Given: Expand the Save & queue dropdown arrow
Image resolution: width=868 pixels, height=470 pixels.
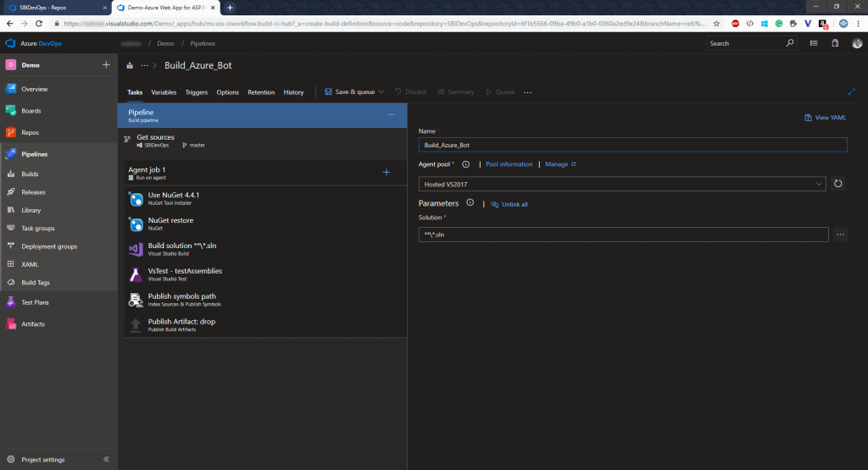Looking at the screenshot, I should [381, 91].
